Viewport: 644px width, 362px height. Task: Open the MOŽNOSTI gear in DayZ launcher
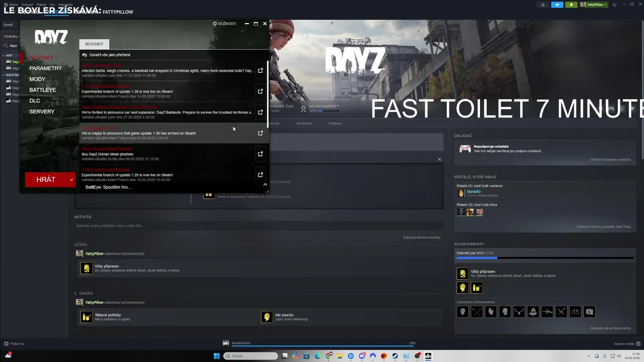pyautogui.click(x=224, y=24)
